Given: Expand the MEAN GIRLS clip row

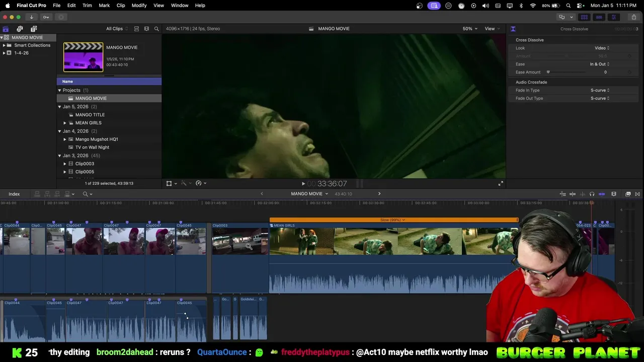Looking at the screenshot, I should pyautogui.click(x=65, y=123).
